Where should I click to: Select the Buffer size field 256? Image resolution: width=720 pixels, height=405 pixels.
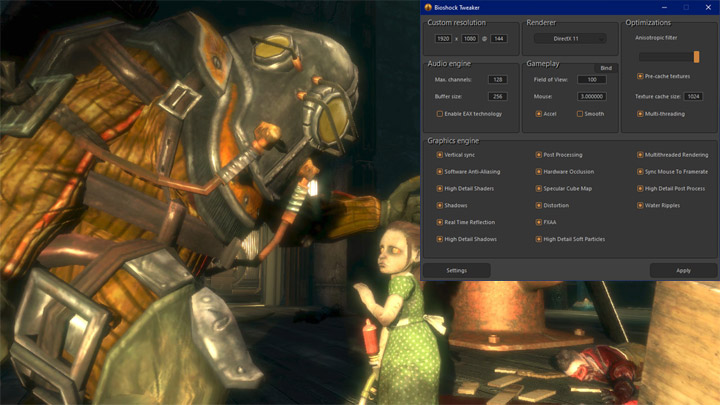click(x=498, y=96)
